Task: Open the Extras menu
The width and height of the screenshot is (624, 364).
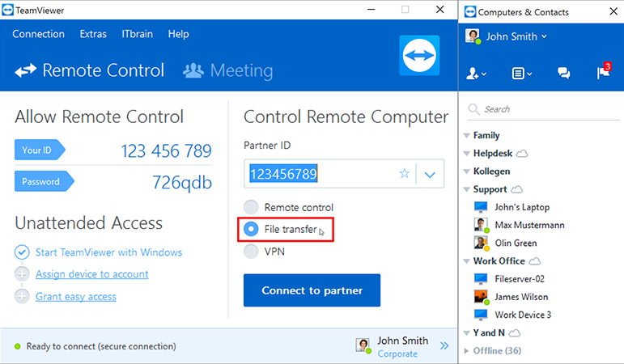Action: 93,34
